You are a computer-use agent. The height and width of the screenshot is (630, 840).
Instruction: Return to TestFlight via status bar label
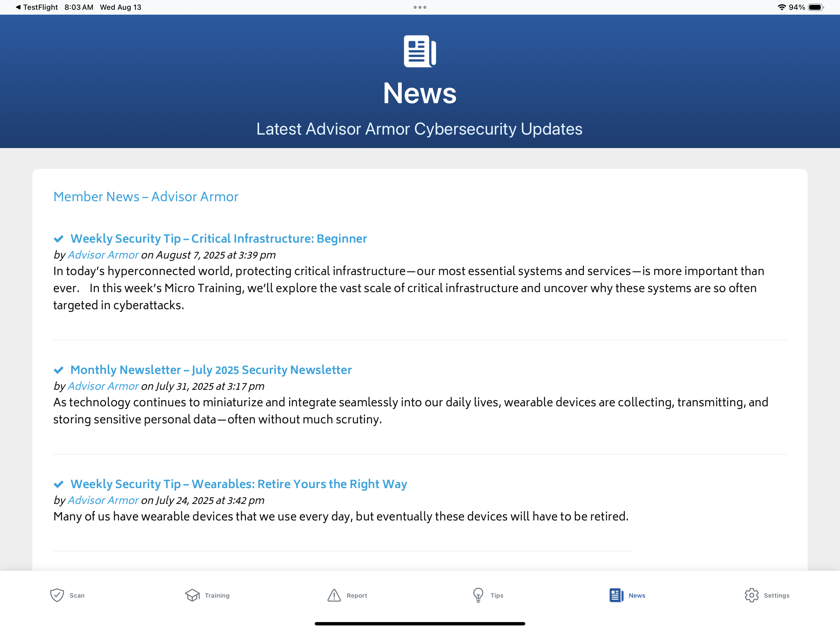pyautogui.click(x=41, y=7)
